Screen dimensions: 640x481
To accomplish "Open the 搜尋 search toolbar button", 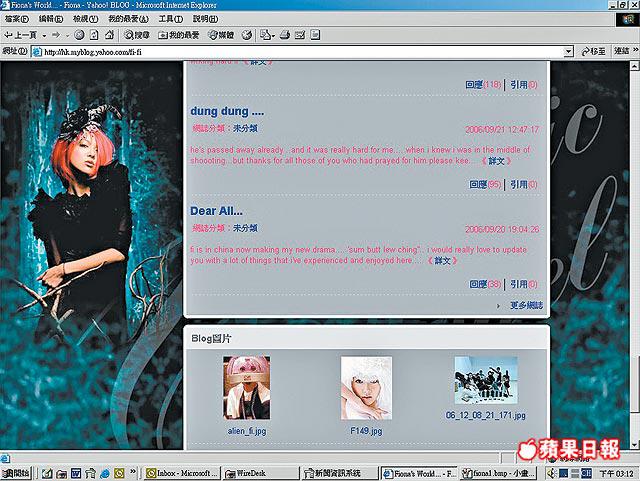I will pos(137,36).
